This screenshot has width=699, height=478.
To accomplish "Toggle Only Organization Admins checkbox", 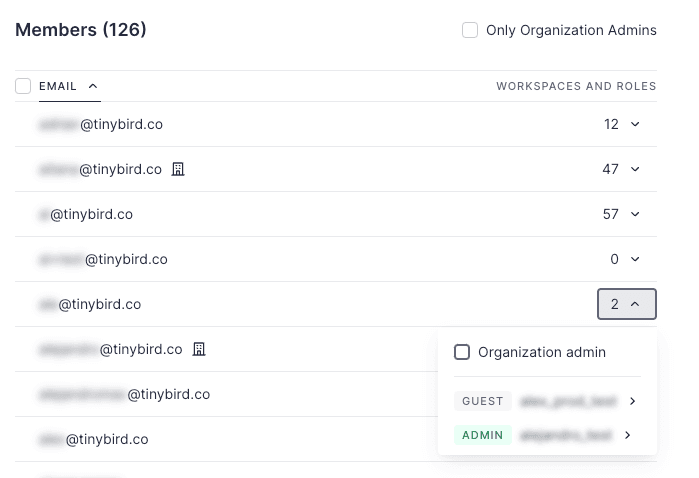I will [470, 30].
